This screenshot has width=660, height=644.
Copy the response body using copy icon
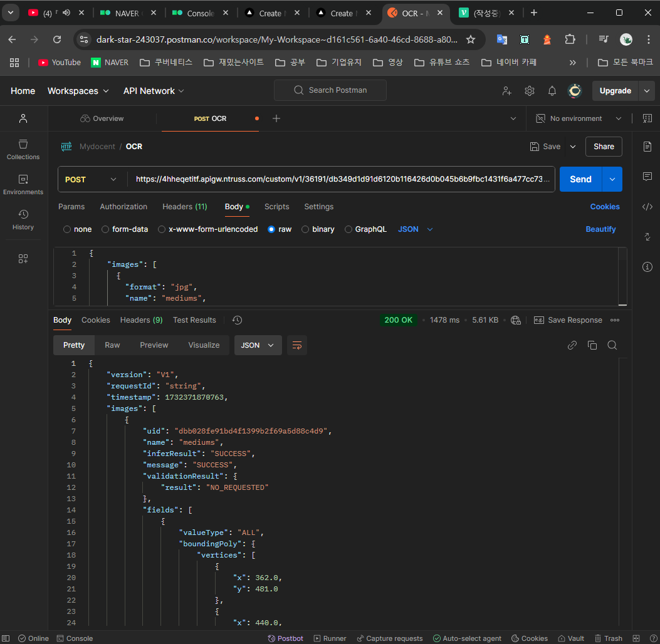pos(592,345)
